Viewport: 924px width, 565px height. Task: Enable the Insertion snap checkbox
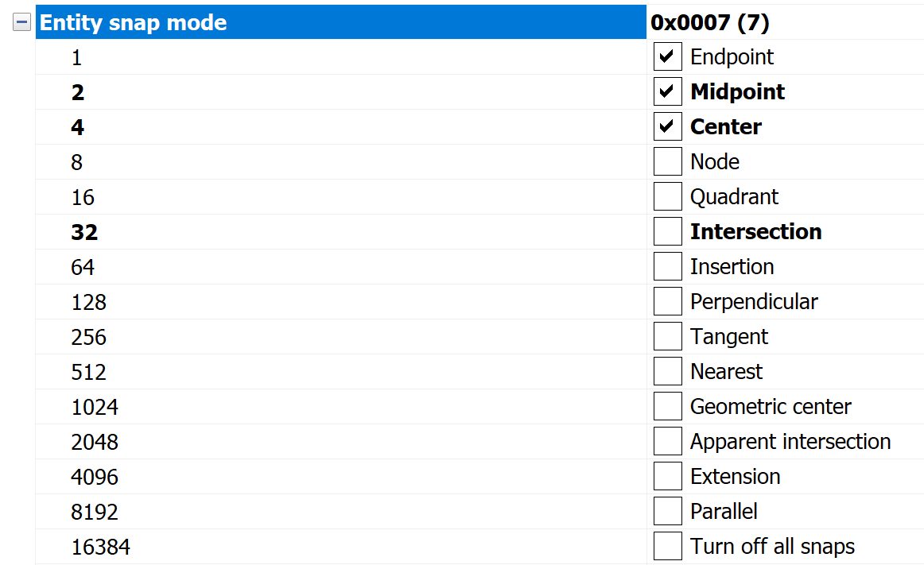click(667, 267)
